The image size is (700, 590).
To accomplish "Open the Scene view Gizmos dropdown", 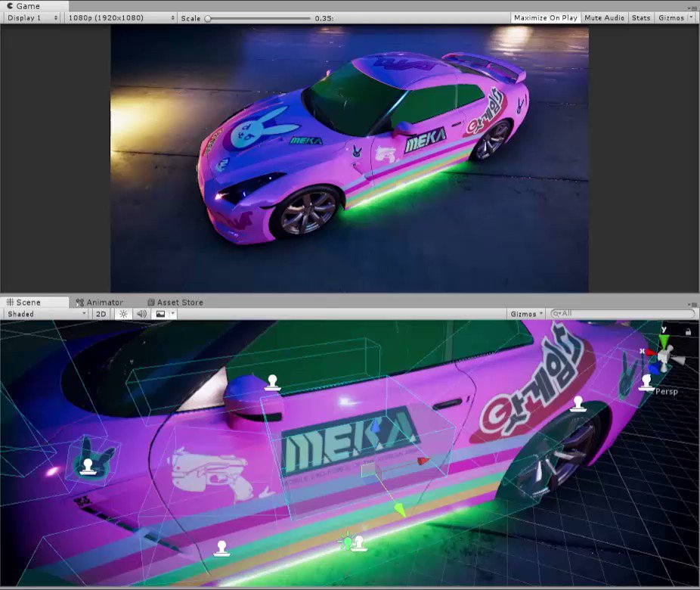I will coord(526,314).
